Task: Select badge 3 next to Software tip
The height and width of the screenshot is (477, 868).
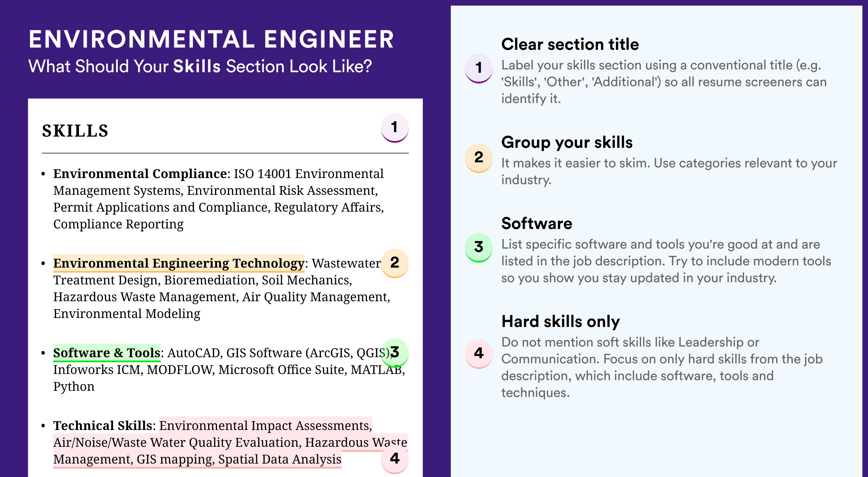Action: click(479, 247)
